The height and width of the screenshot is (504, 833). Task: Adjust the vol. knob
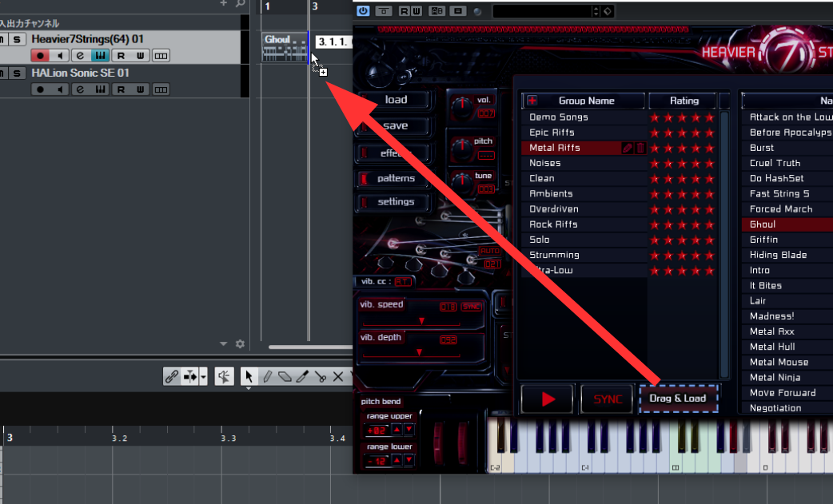461,108
